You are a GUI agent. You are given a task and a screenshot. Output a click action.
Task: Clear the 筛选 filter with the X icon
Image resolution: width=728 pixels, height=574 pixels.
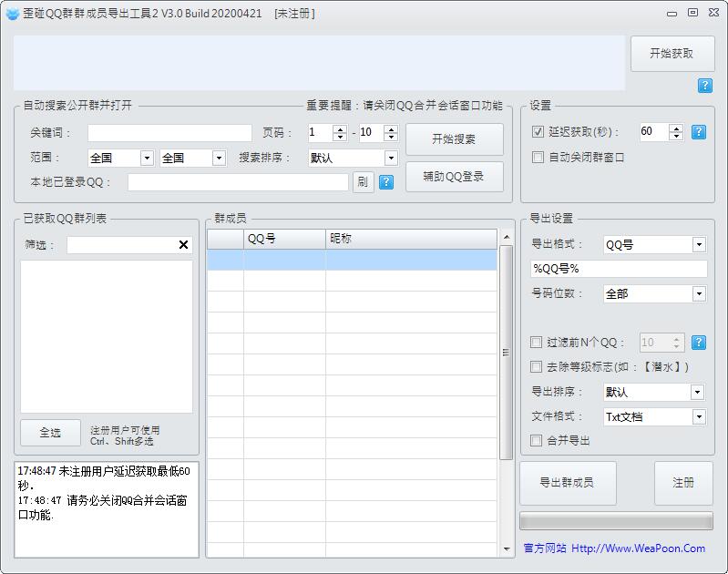click(x=183, y=245)
